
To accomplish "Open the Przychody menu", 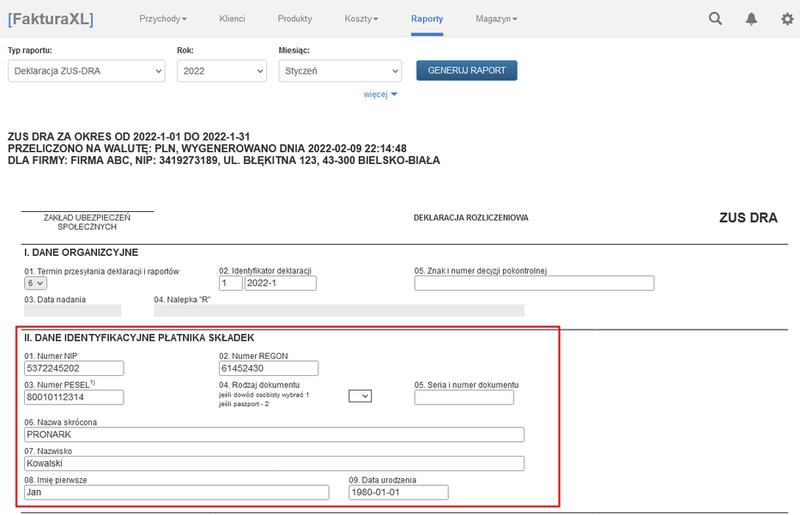I will (163, 19).
